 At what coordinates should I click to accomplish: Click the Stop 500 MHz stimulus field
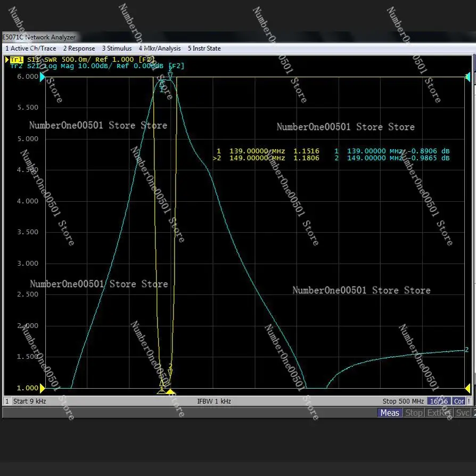(x=403, y=401)
